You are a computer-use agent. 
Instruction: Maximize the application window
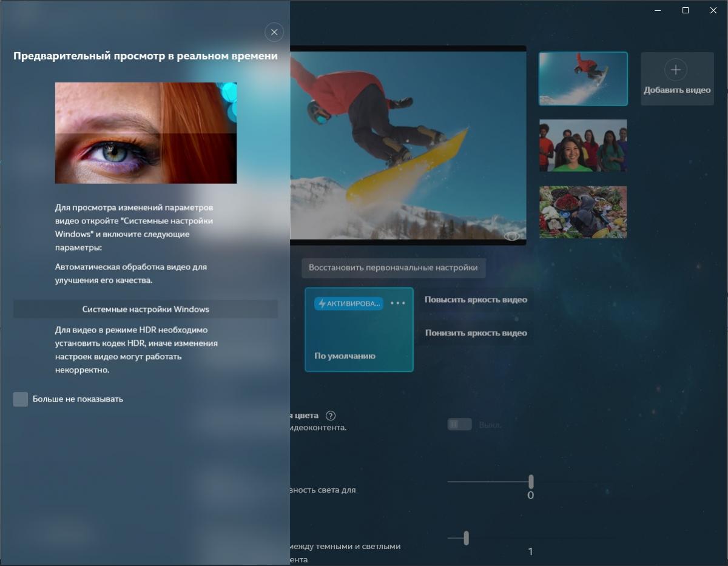(x=686, y=10)
